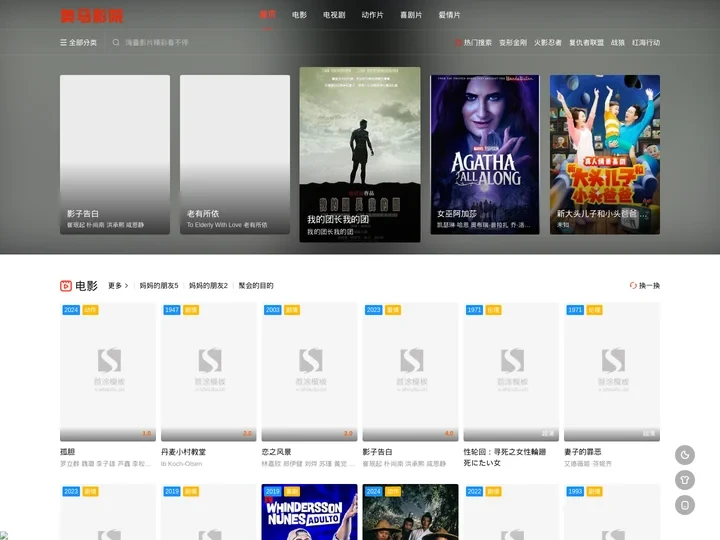Open the 我的团长我的团 center poster

360,155
